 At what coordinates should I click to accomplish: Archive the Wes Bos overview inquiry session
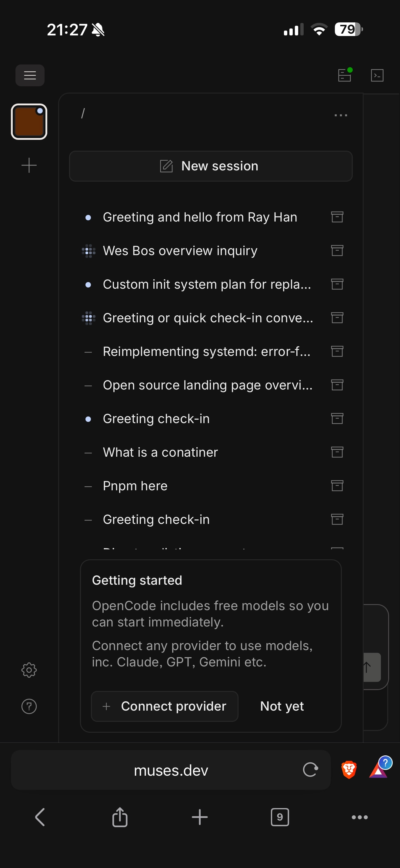[337, 250]
